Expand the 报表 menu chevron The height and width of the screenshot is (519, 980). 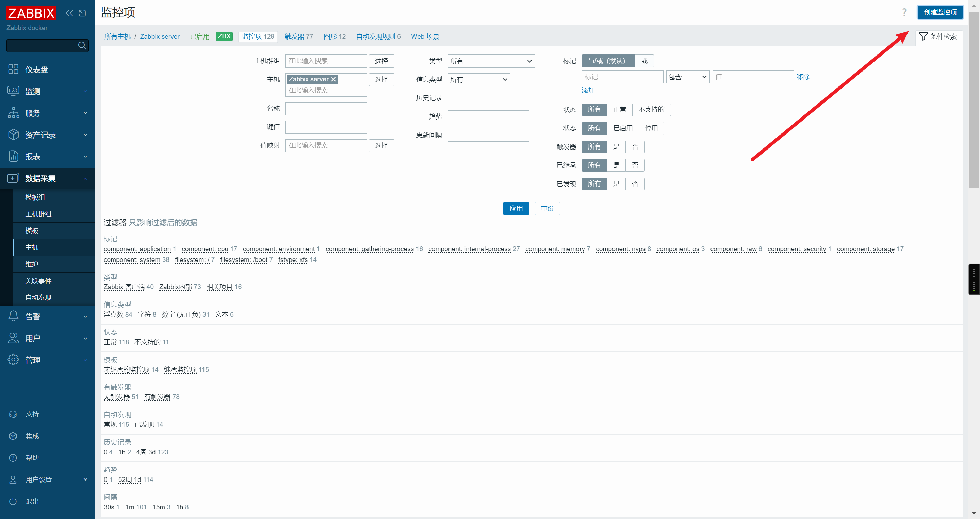tap(86, 157)
